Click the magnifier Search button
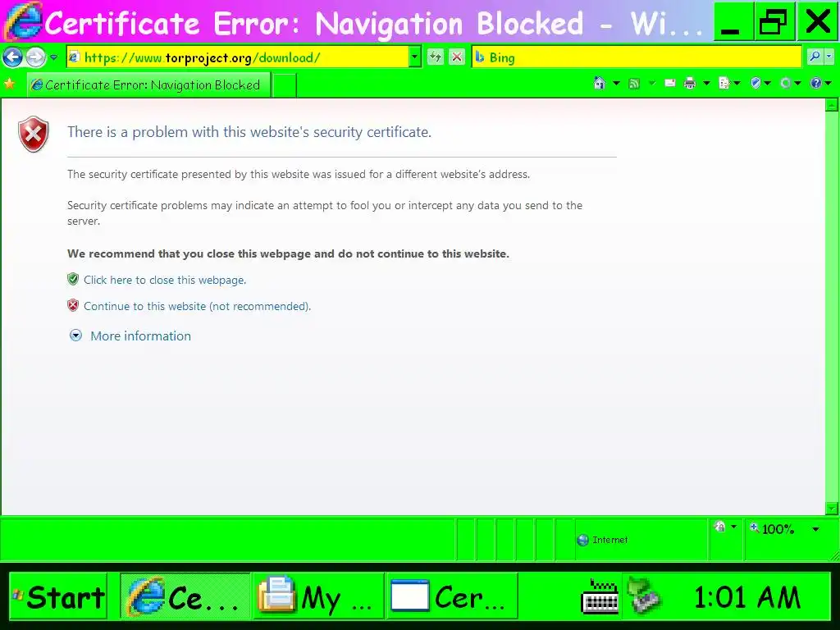The height and width of the screenshot is (630, 840). point(815,57)
